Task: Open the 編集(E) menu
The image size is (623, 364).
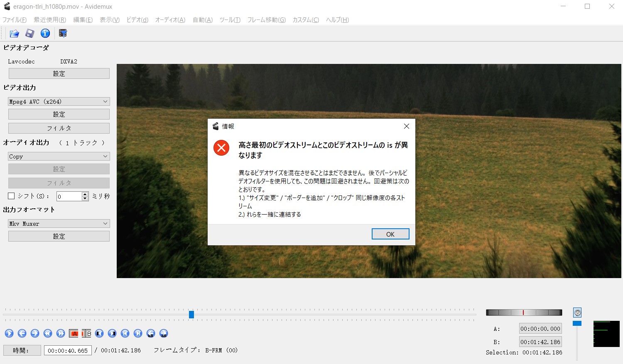Action: coord(83,20)
